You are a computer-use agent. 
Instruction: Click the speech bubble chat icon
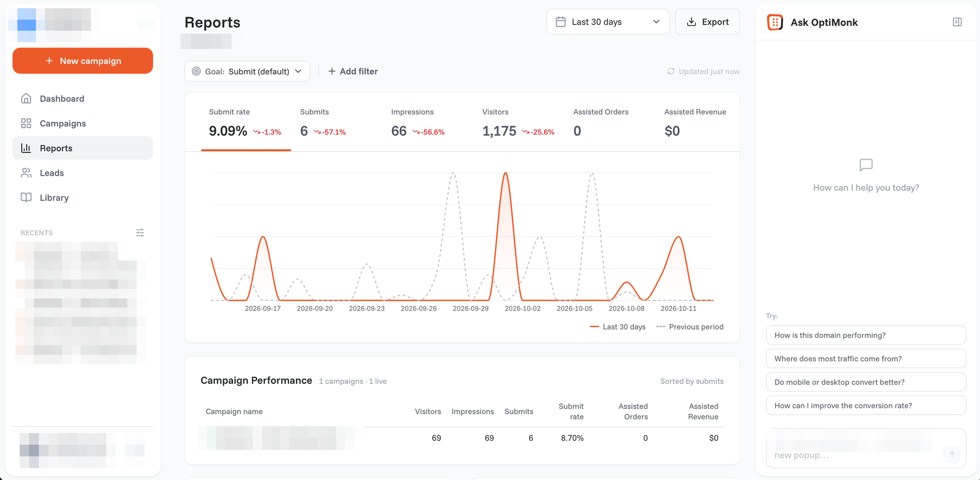pos(866,165)
